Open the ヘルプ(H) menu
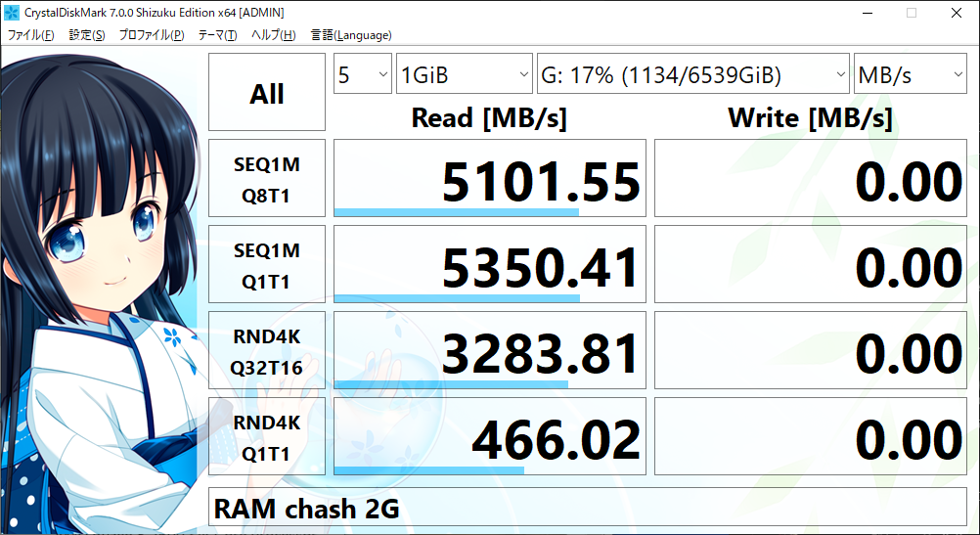The height and width of the screenshot is (535, 980). [x=274, y=35]
